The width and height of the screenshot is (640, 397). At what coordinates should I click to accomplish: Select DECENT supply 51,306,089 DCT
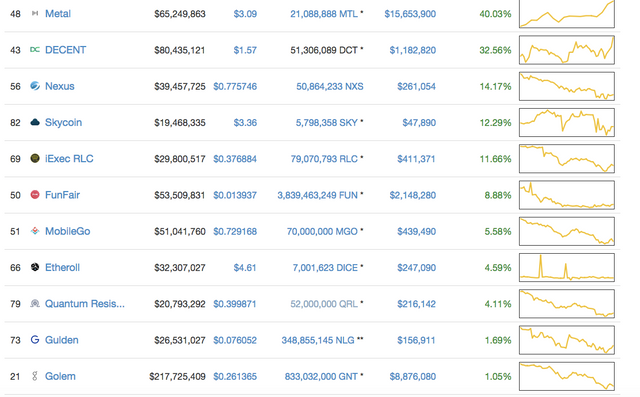click(324, 50)
